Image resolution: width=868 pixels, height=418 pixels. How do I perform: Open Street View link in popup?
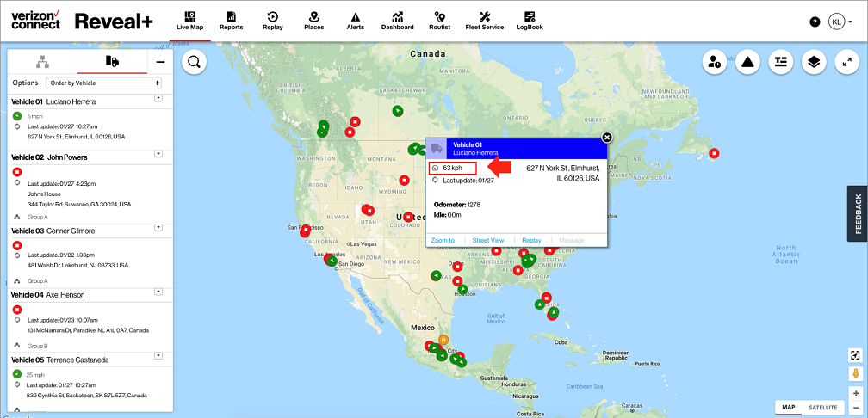pos(488,240)
